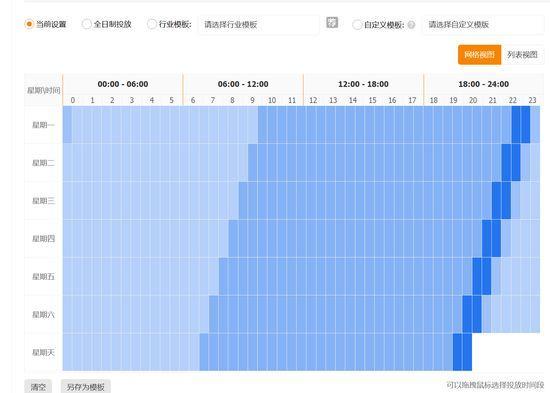Screen dimensions: 550x393
Task: Click the 另存为模板 save-as-template button
Action: pos(86,387)
